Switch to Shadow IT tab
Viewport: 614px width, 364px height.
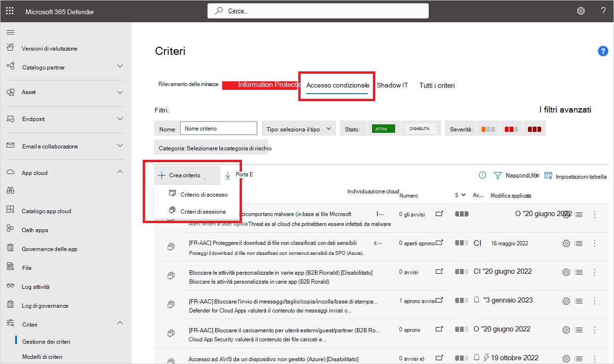(x=392, y=86)
